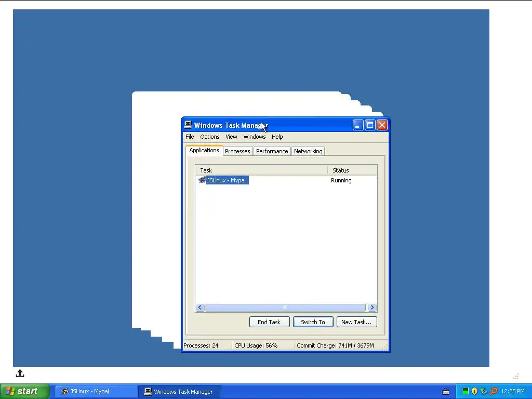
Task: Open the Options menu
Action: coord(210,137)
